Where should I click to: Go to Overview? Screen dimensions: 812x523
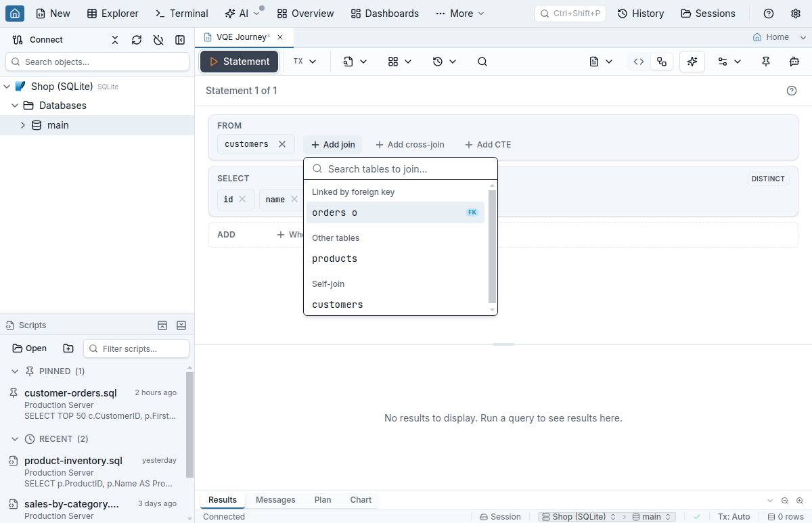pos(305,14)
